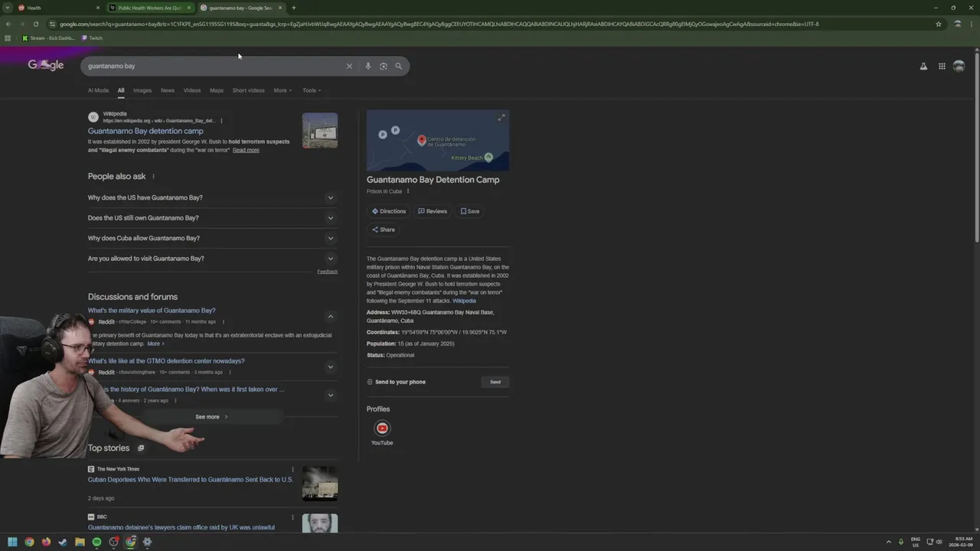Screen dimensions: 980x551
Task: Clear the Google search box text
Action: pyautogui.click(x=349, y=66)
